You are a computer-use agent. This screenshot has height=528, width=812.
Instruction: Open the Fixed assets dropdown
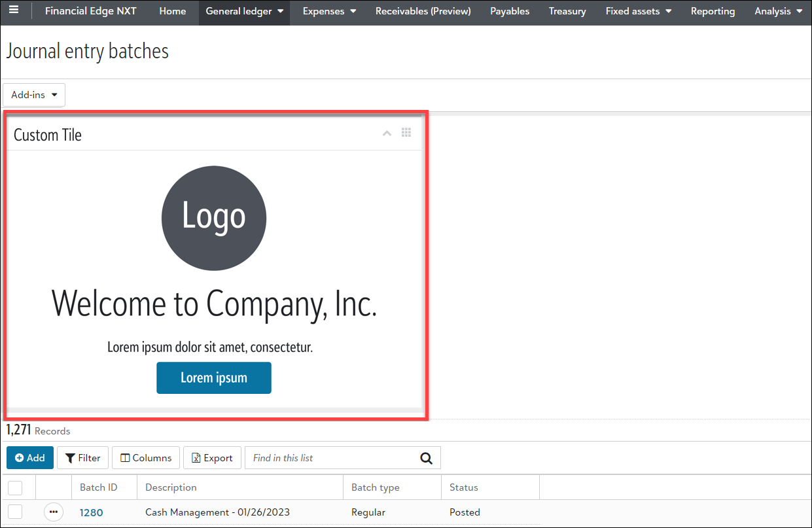[638, 11]
